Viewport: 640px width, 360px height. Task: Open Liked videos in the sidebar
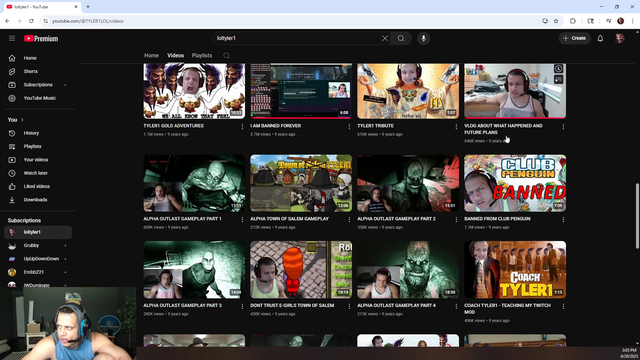(38, 187)
